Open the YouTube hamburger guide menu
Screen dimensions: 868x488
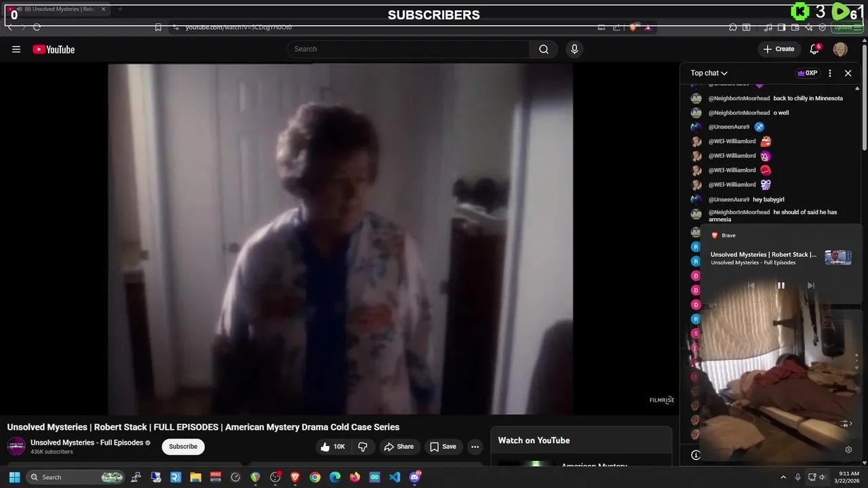(16, 49)
